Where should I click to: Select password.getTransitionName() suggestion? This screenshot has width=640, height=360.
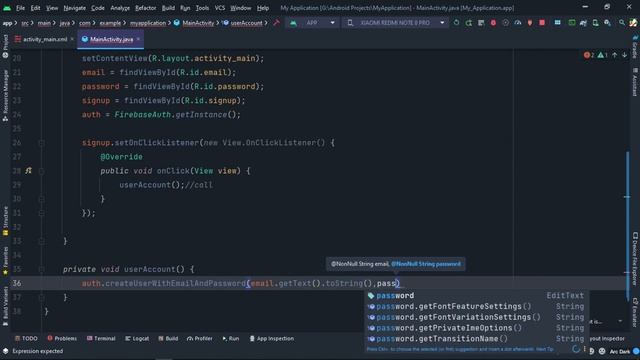[476, 339]
